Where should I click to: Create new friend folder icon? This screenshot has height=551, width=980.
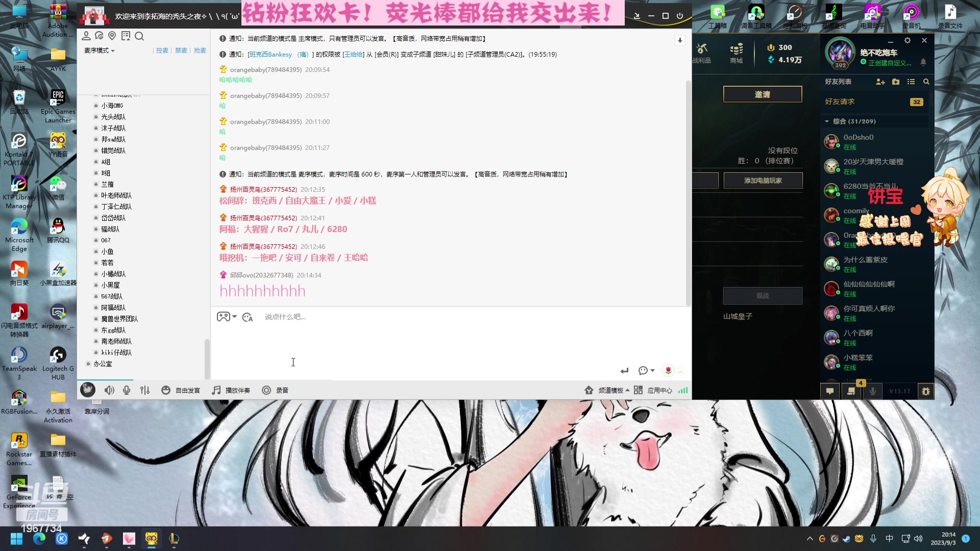click(x=896, y=82)
